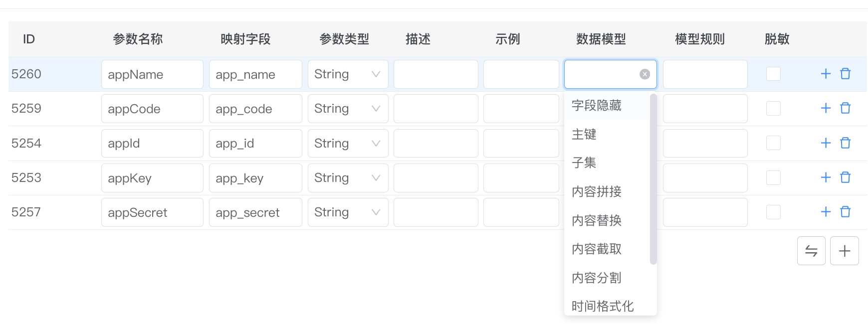This screenshot has height=324, width=868.
Task: Click the swap arrows button below the table
Action: point(811,251)
